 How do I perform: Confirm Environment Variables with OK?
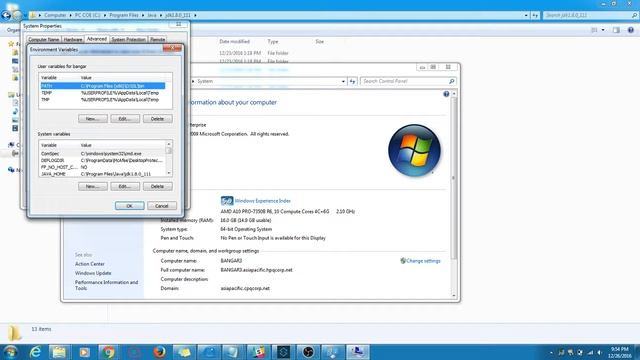pos(129,206)
